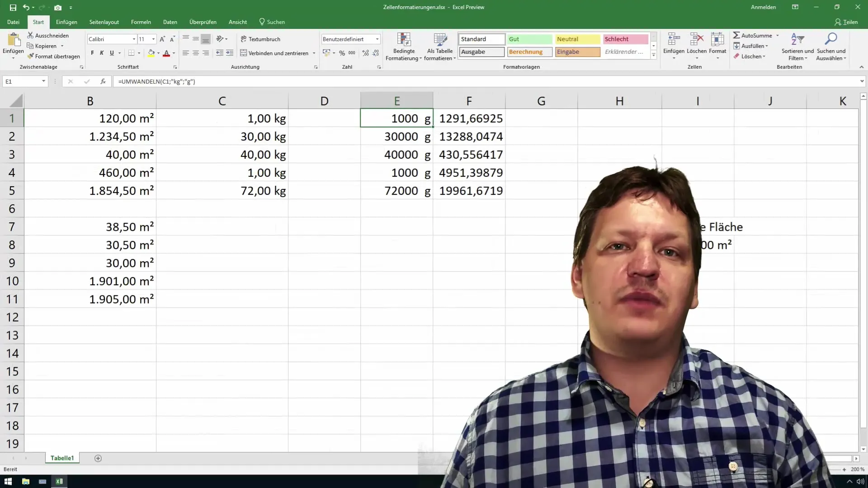Click the accounting currency format icon
This screenshot has height=488, width=868.
(326, 53)
